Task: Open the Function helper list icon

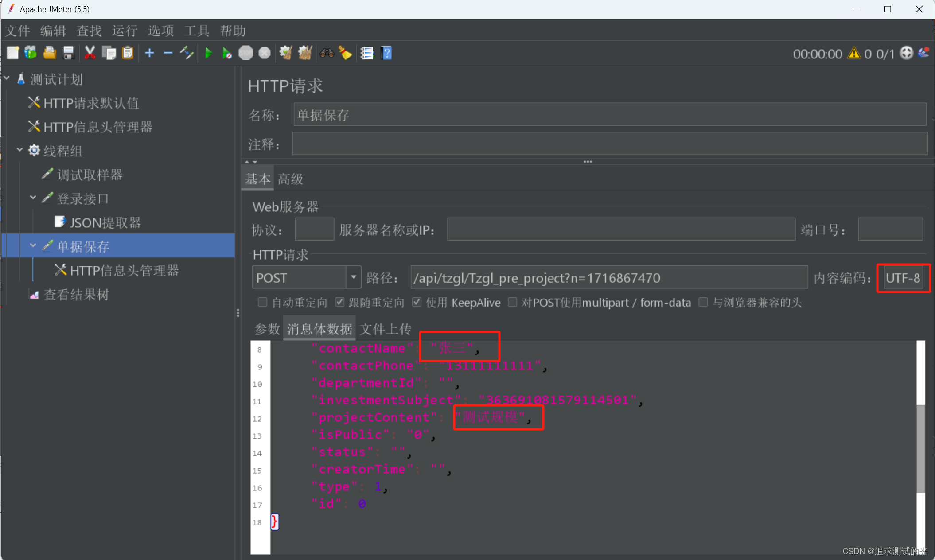Action: point(367,53)
